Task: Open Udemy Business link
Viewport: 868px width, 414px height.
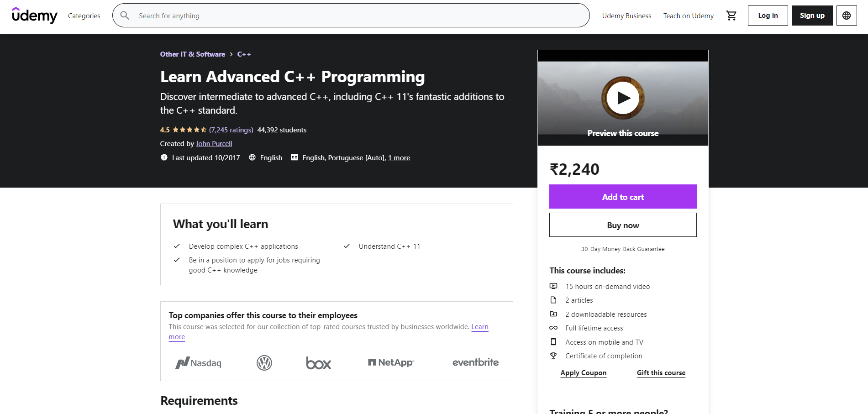Action: (x=626, y=16)
